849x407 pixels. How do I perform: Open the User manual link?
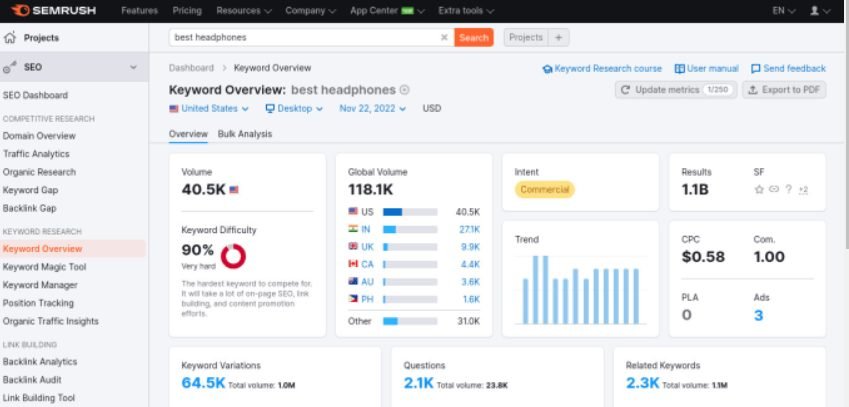click(x=707, y=69)
